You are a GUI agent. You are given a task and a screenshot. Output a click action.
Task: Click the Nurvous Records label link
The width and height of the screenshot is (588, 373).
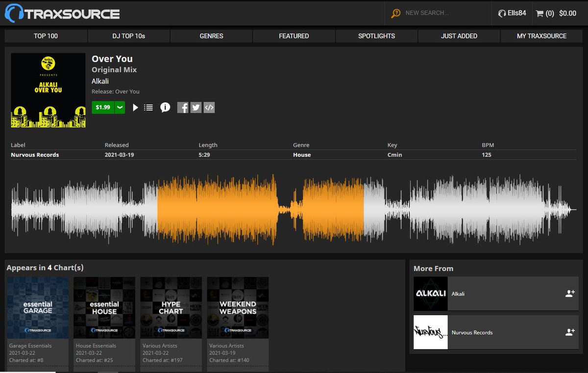point(35,155)
